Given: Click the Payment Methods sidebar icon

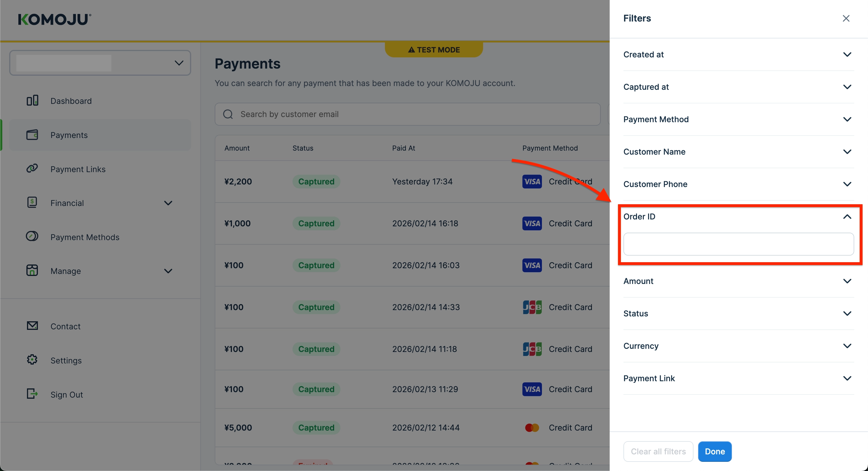Looking at the screenshot, I should point(32,236).
